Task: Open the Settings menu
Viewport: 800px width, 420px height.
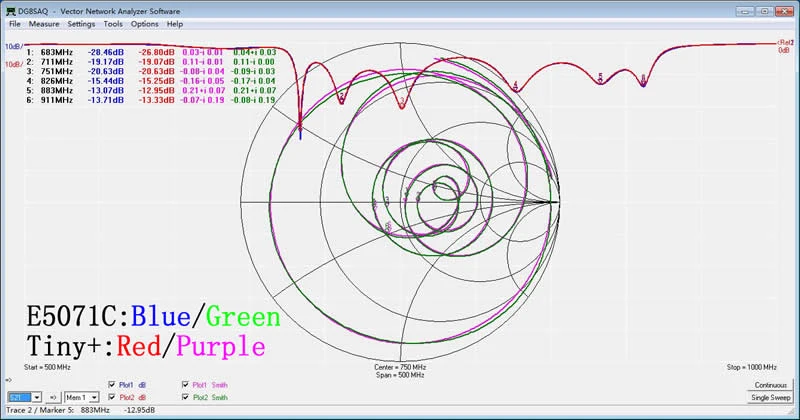Action: [81, 24]
